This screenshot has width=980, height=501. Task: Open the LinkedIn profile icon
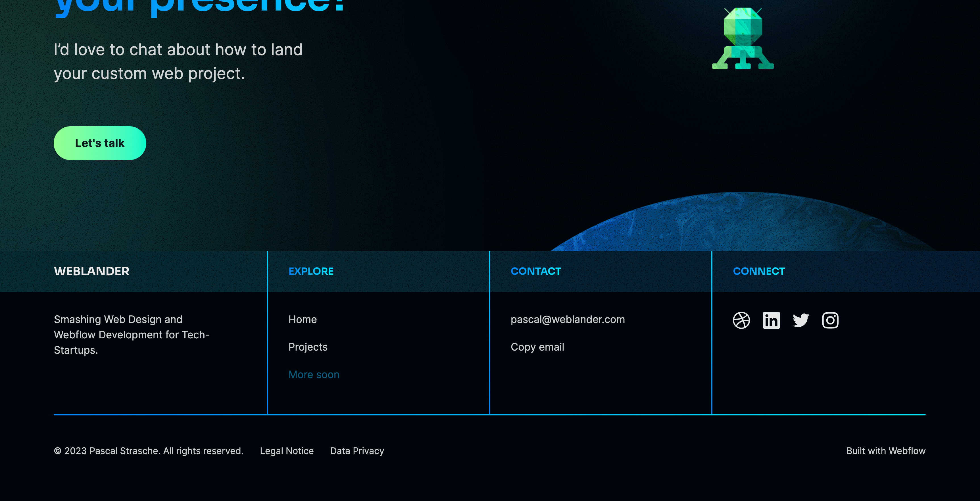tap(771, 320)
